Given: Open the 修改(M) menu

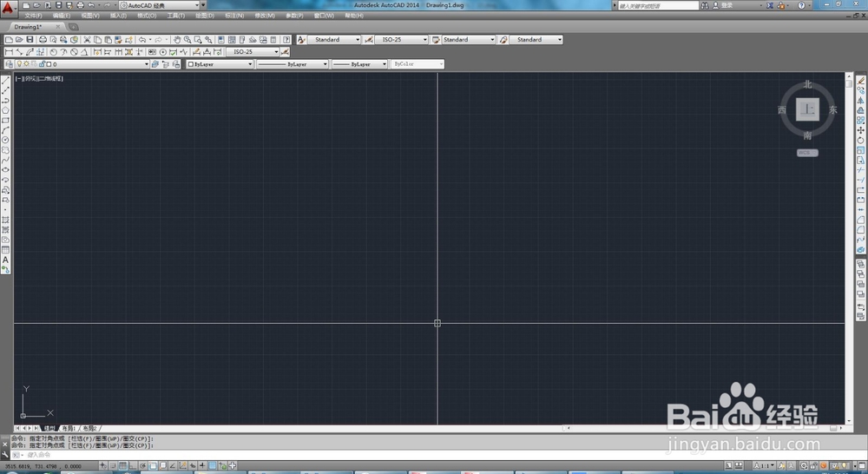Looking at the screenshot, I should (x=265, y=16).
